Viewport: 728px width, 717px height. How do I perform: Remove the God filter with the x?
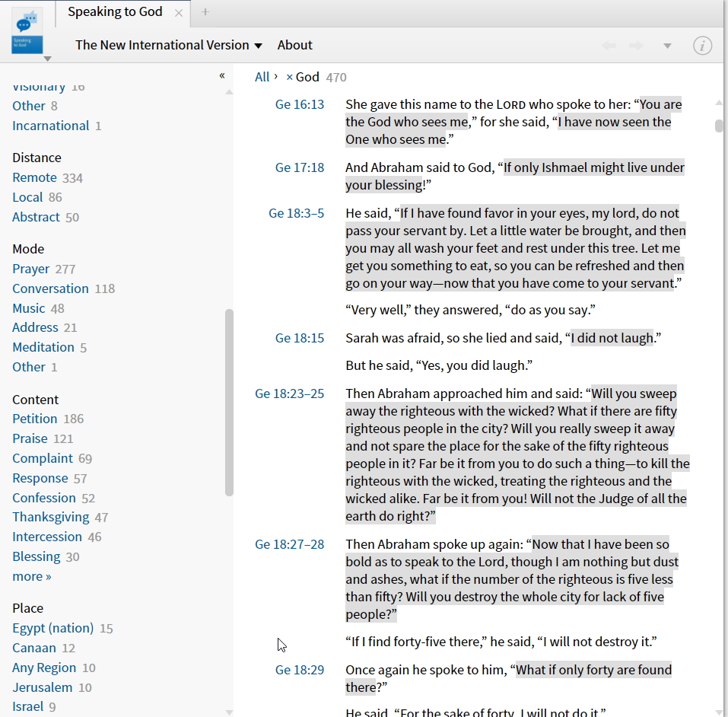click(x=289, y=77)
